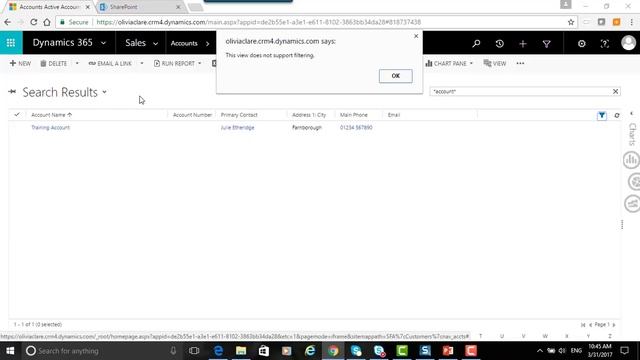
Task: Clear the search box text
Action: (x=616, y=91)
